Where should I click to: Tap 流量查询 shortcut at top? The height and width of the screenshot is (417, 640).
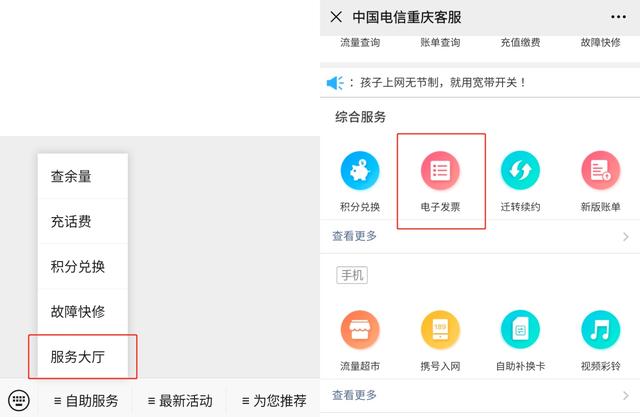coord(360,42)
